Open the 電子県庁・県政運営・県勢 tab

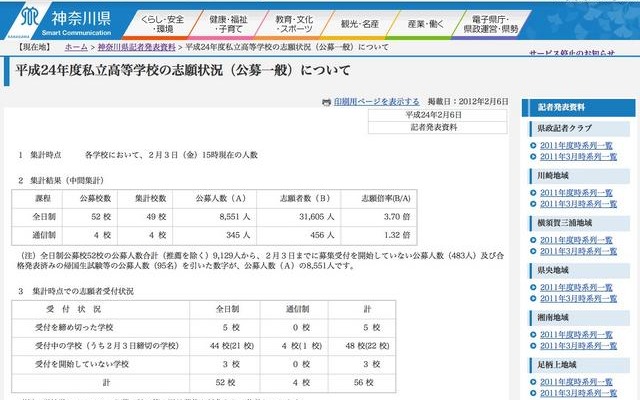click(491, 24)
